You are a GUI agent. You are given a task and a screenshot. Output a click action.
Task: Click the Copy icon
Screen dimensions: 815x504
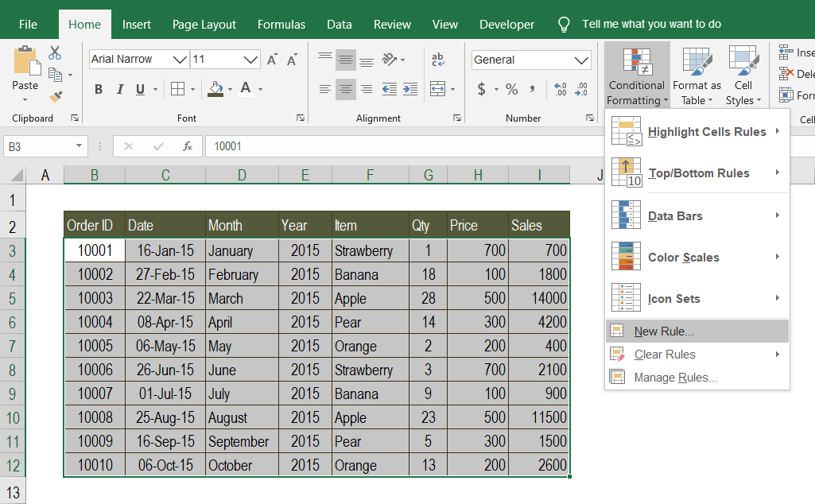pos(55,75)
